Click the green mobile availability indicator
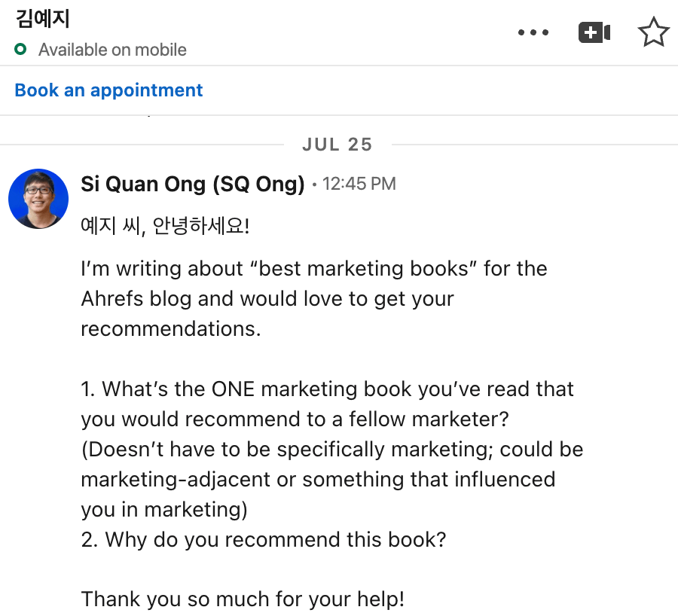This screenshot has height=616, width=678. coord(17,50)
